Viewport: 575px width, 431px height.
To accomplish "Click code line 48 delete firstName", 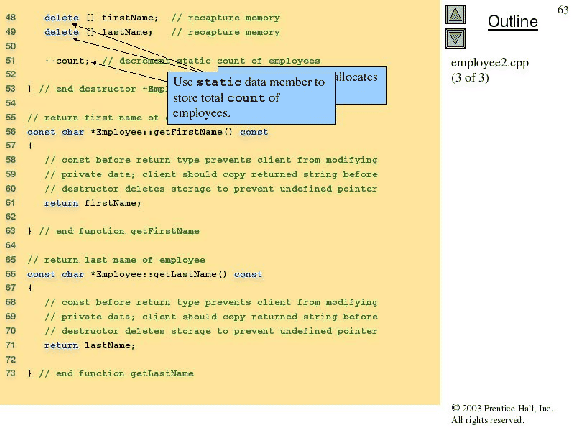I will (162, 18).
